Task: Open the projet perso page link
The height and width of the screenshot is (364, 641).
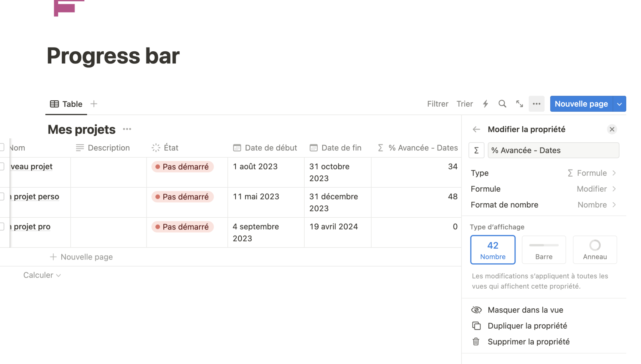Action: (34, 196)
